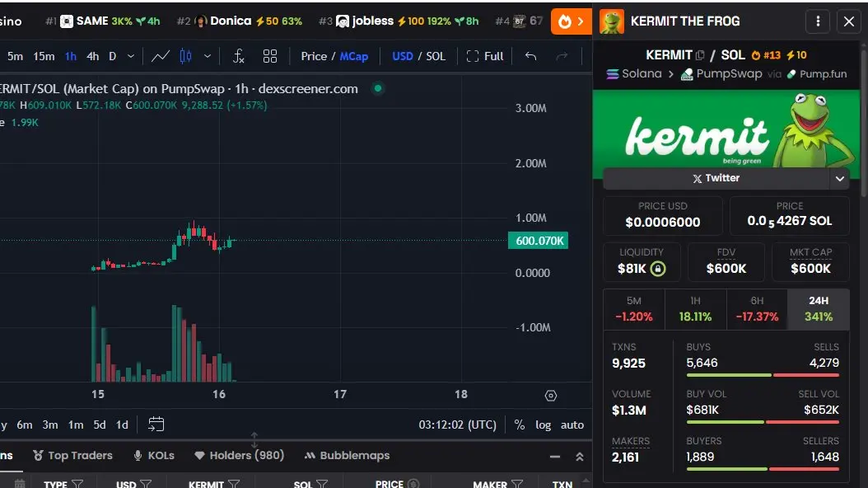Show values in SOL
Viewport: 868px width, 488px height.
(436, 56)
